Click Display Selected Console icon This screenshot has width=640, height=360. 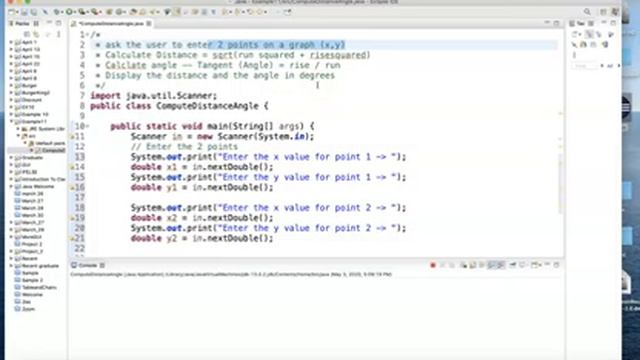523,265
